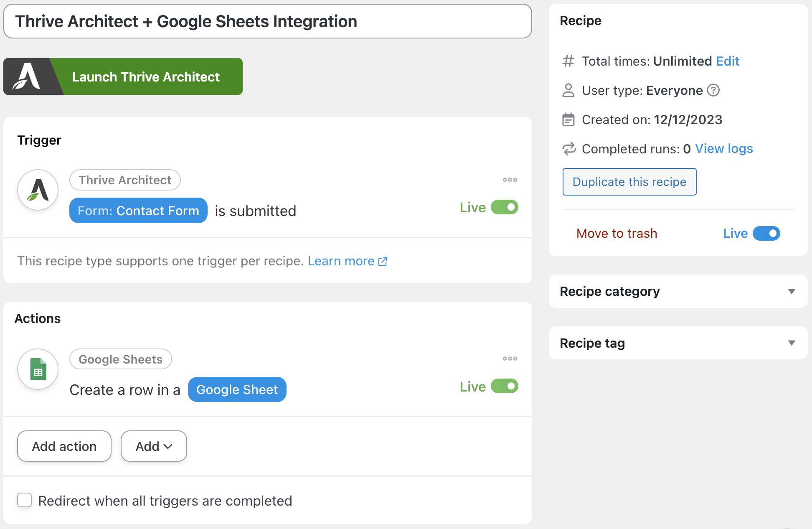Toggle the Google Sheets action Live switch
This screenshot has width=812, height=529.
504,386
